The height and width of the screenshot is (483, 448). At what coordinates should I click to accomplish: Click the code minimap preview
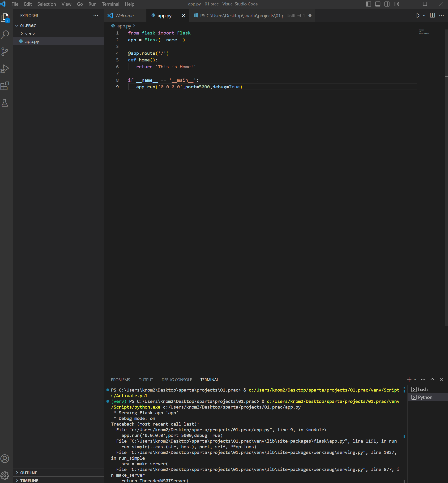click(x=423, y=32)
